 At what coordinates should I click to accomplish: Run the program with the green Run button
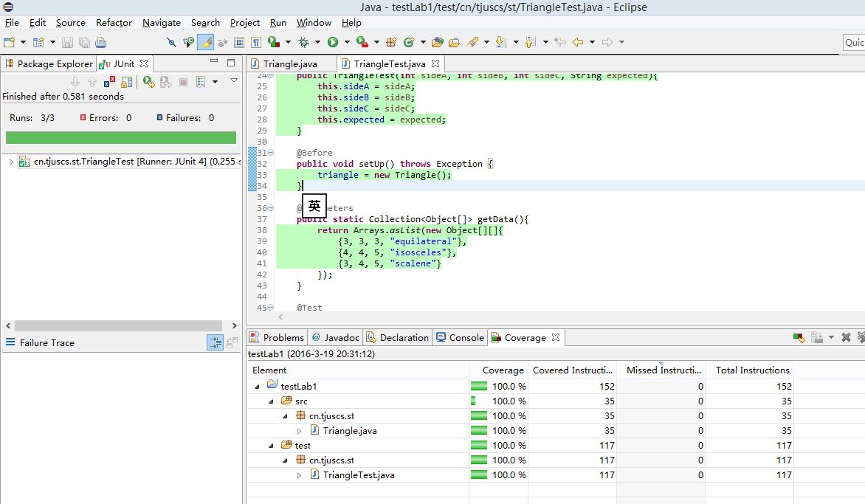point(333,42)
